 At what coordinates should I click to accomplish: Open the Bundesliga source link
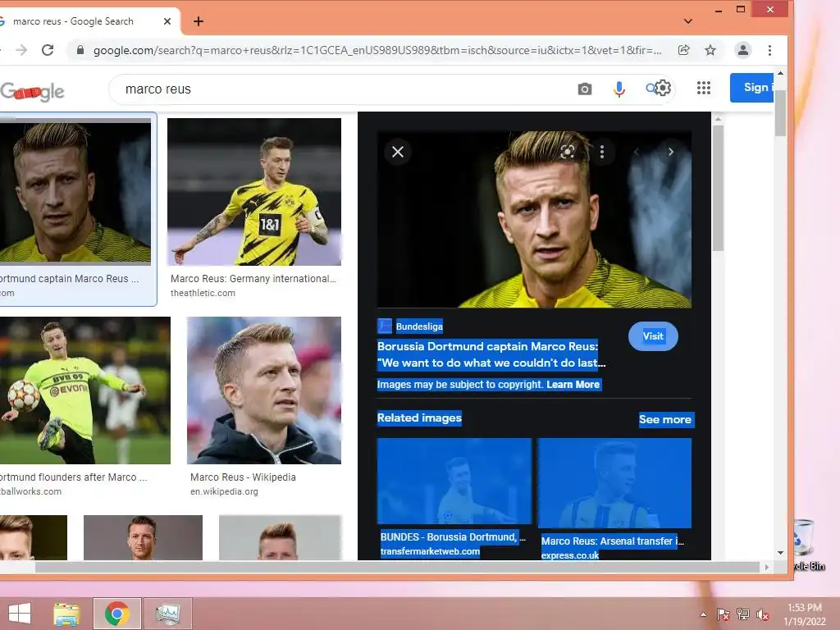click(419, 326)
